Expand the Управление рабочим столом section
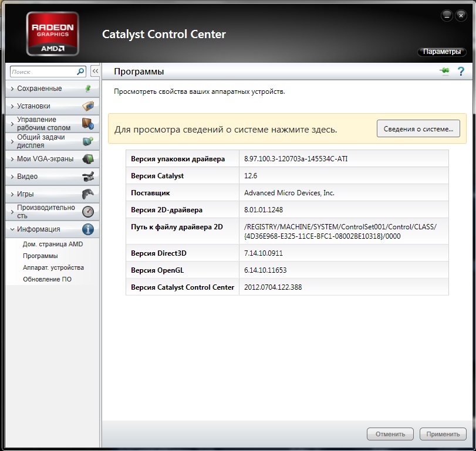Image resolution: width=476 pixels, height=451 pixels. coord(12,124)
